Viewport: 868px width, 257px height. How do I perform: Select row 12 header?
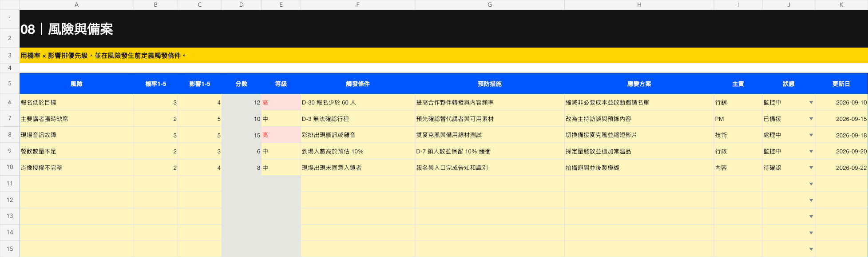(10, 200)
